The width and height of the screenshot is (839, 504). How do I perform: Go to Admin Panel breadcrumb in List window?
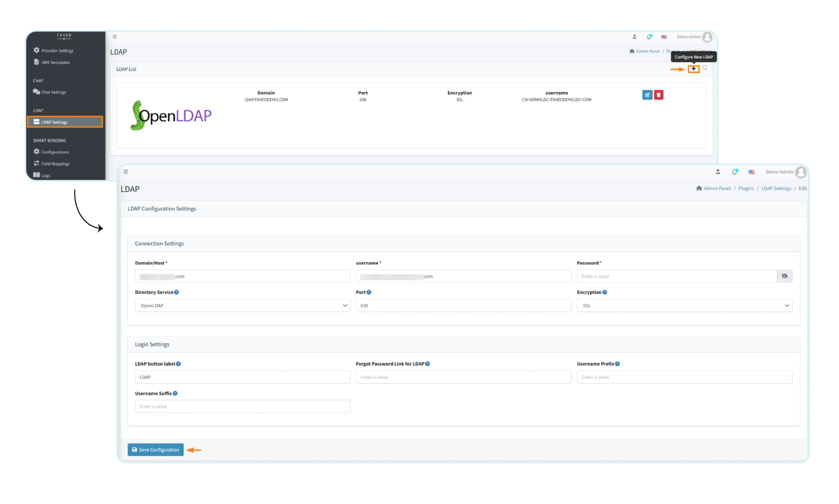point(648,51)
